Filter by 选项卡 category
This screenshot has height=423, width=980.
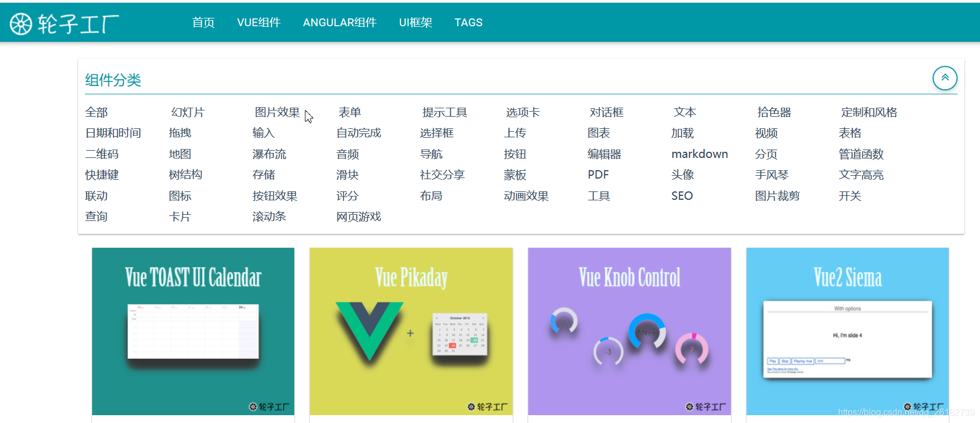click(523, 112)
